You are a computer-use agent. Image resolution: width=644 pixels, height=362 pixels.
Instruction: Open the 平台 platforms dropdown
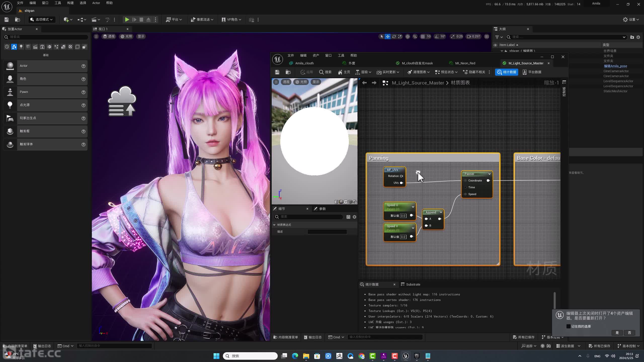pos(174,20)
